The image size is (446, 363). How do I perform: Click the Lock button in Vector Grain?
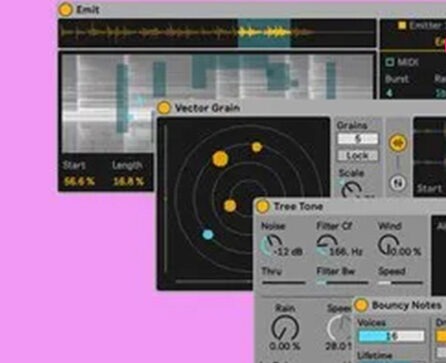[358, 155]
